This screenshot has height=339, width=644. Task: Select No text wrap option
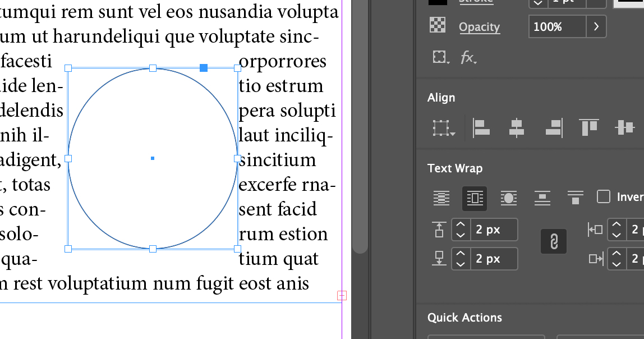pyautogui.click(x=441, y=198)
